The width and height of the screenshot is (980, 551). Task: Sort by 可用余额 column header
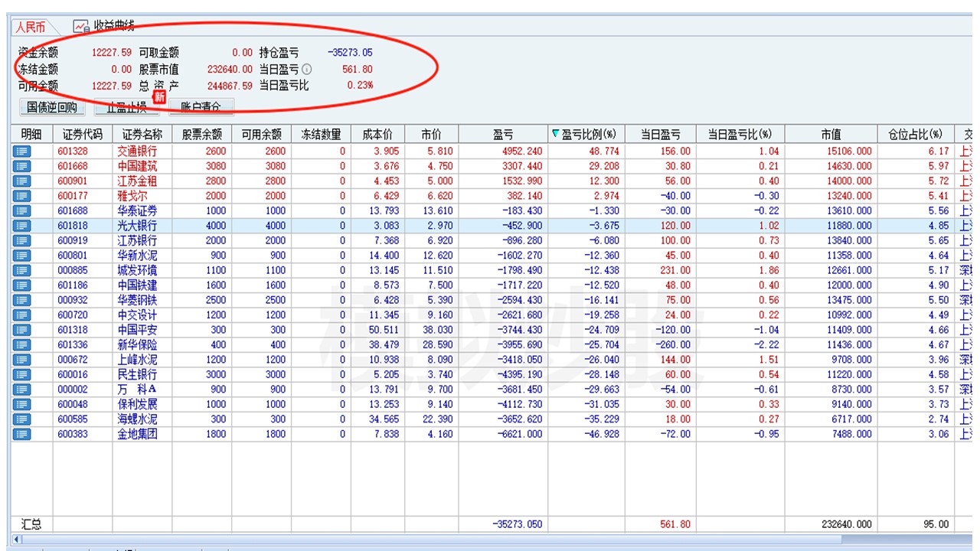point(262,135)
